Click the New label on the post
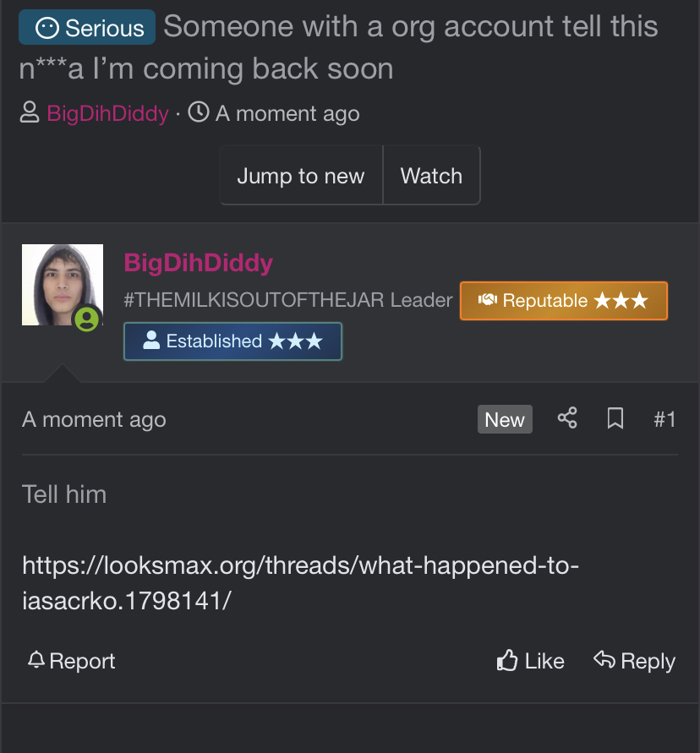700x753 pixels. pos(505,419)
